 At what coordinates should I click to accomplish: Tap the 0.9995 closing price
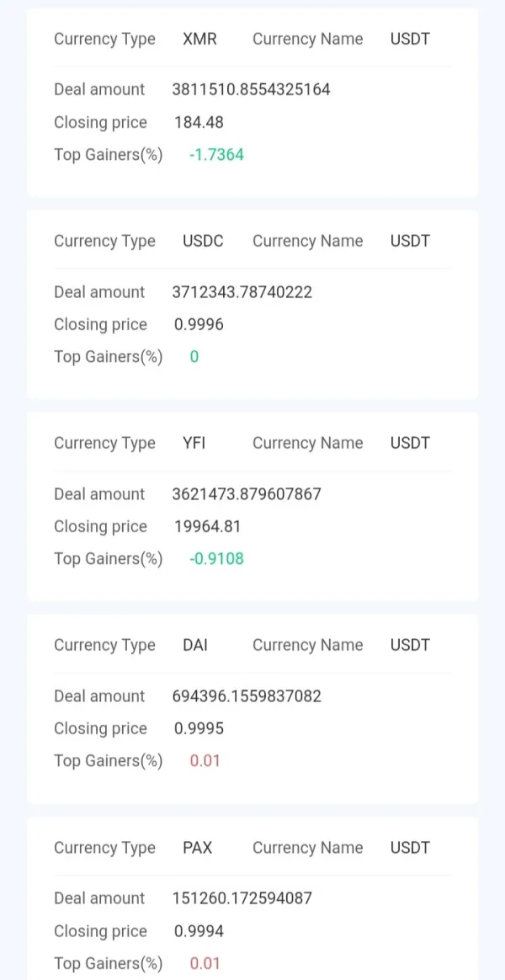pyautogui.click(x=199, y=728)
